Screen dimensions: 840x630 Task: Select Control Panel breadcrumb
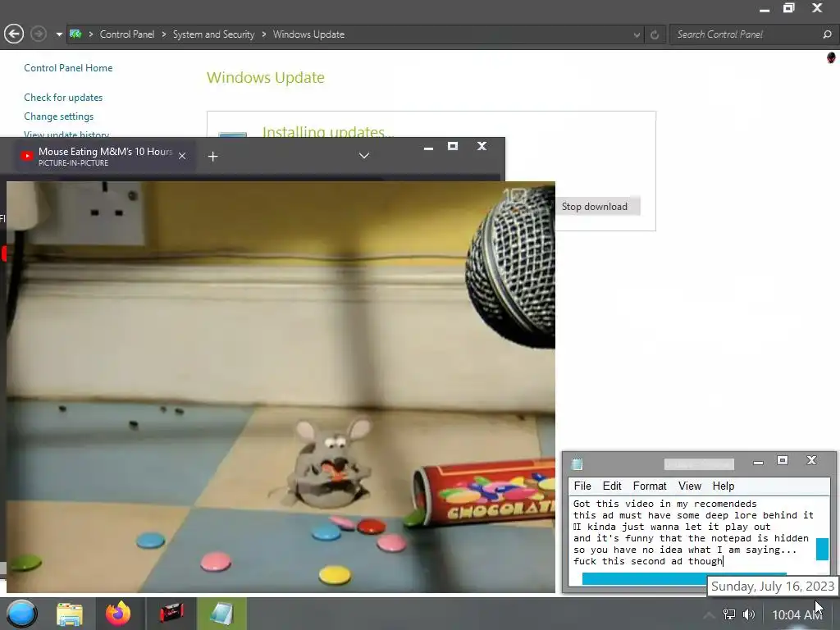click(x=127, y=34)
